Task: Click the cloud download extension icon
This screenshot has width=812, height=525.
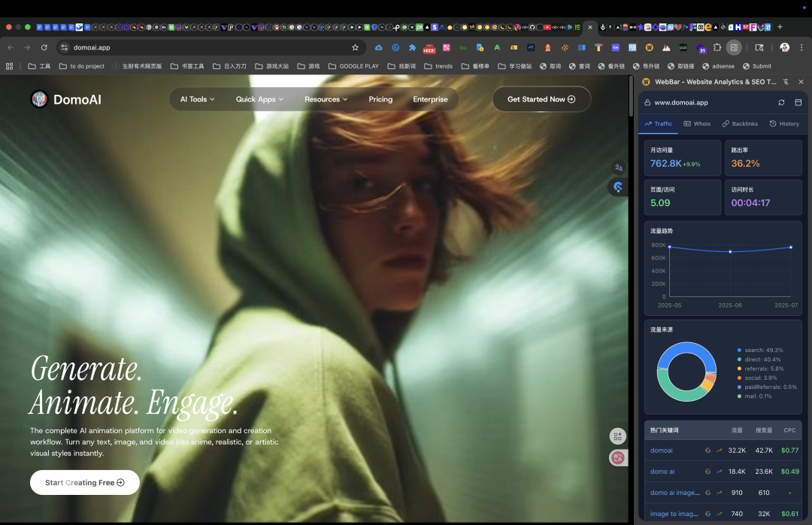Action: pyautogui.click(x=378, y=47)
